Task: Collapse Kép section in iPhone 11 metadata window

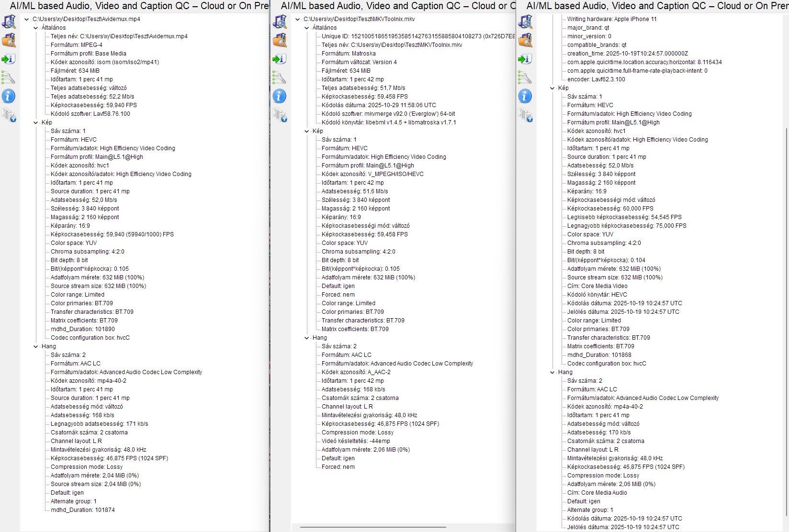Action: pos(552,88)
